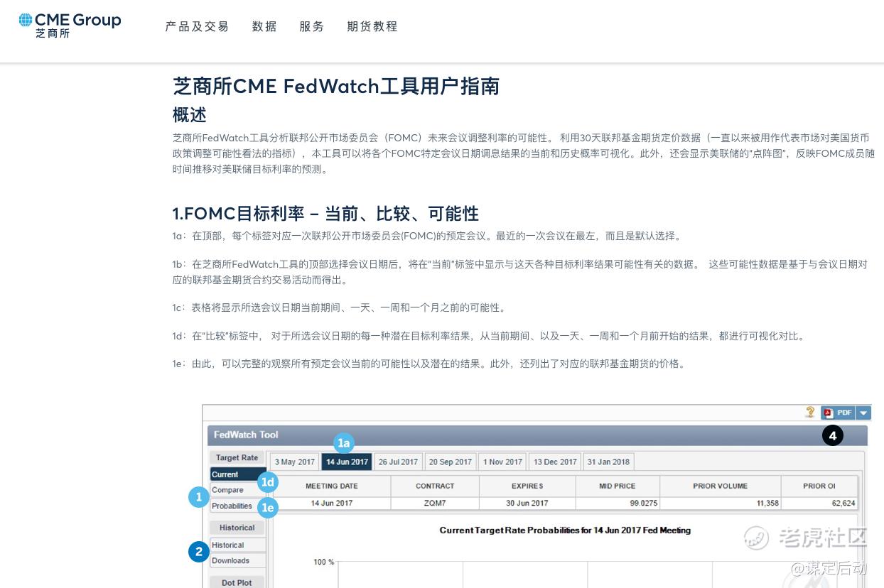The height and width of the screenshot is (588, 884).
Task: Click the EXPIRES column header
Action: [527, 486]
